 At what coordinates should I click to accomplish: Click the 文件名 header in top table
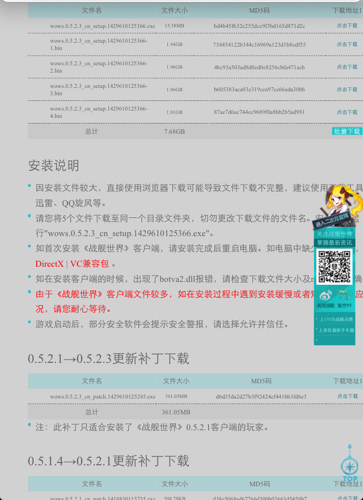pos(92,10)
